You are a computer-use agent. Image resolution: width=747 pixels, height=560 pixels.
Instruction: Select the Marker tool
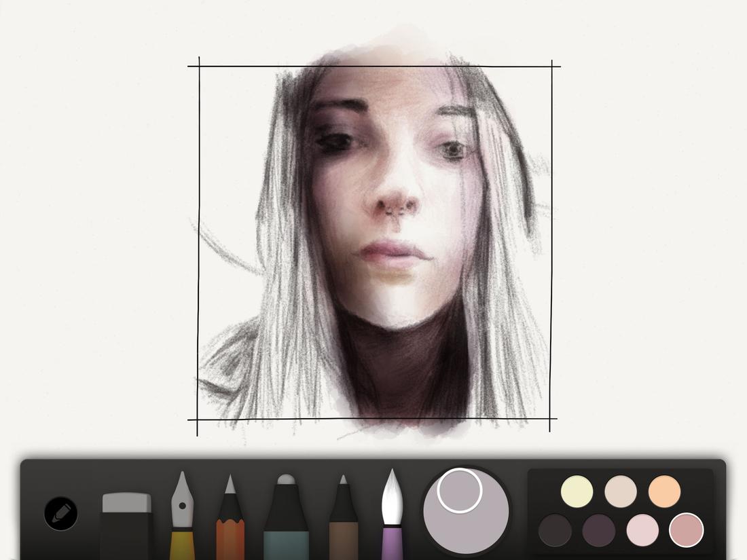tap(287, 523)
